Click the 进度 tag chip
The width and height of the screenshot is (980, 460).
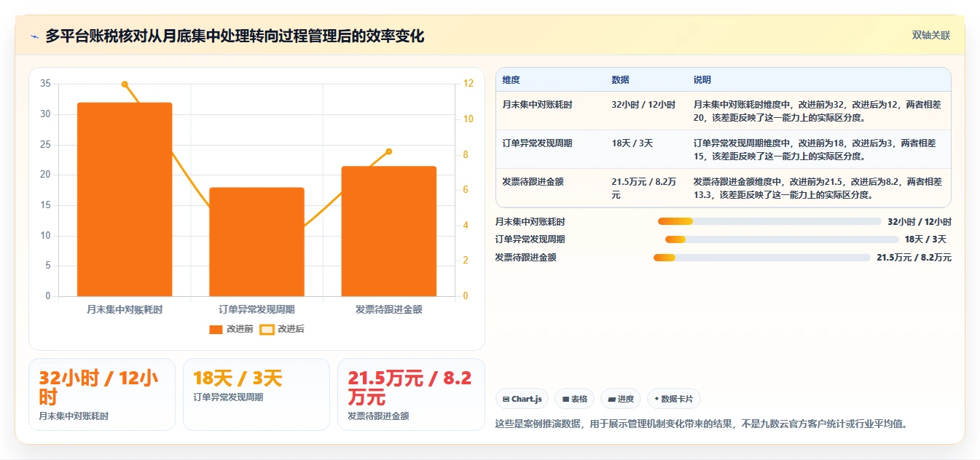click(x=621, y=399)
